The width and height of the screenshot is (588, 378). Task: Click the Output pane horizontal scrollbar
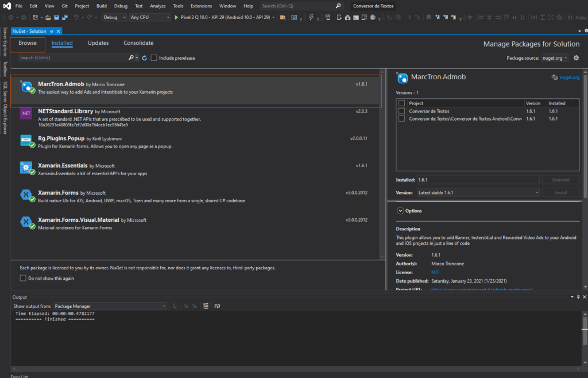pos(296,369)
